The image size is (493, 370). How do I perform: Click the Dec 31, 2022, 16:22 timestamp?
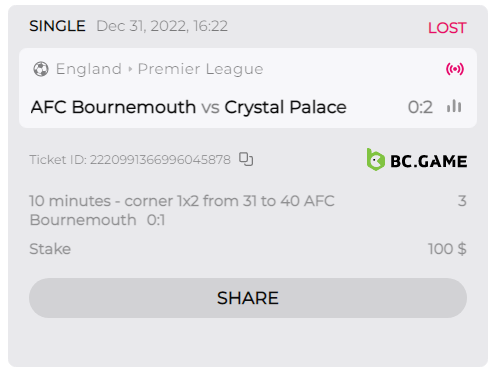pos(162,26)
